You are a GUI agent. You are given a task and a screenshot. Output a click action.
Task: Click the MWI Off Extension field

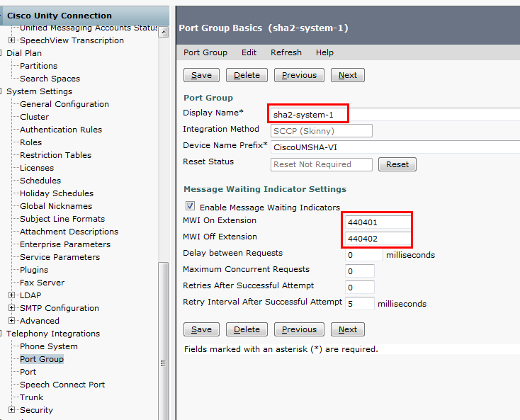click(378, 239)
